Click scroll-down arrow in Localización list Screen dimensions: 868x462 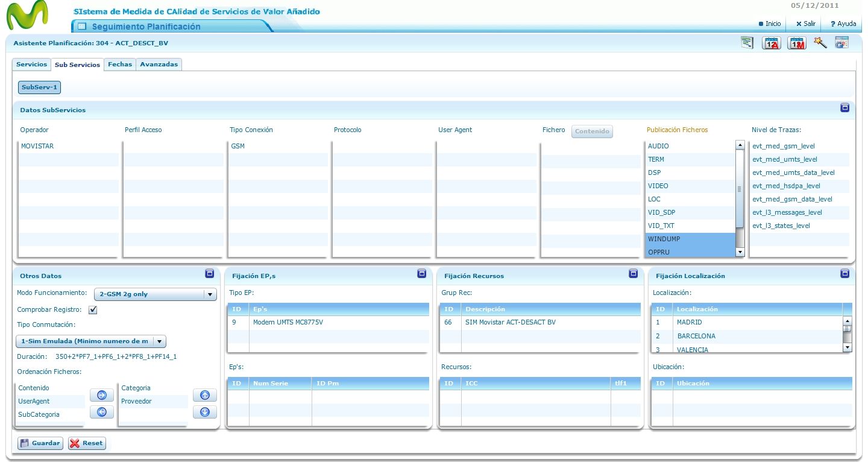tap(848, 347)
